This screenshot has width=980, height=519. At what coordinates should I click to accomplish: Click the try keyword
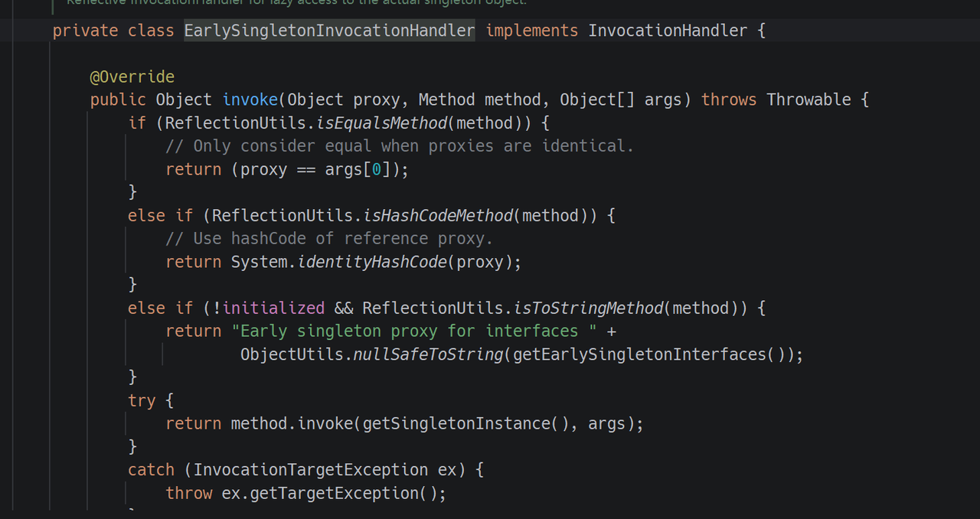click(142, 400)
